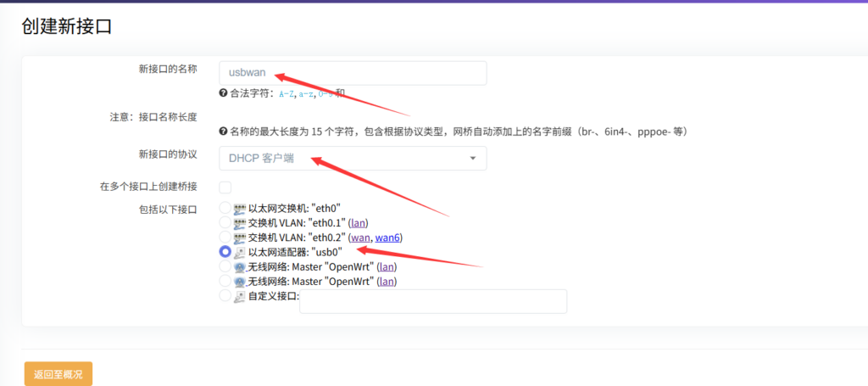This screenshot has height=386, width=868.
Task: Open the lan link beside eth0.1
Action: pos(359,223)
